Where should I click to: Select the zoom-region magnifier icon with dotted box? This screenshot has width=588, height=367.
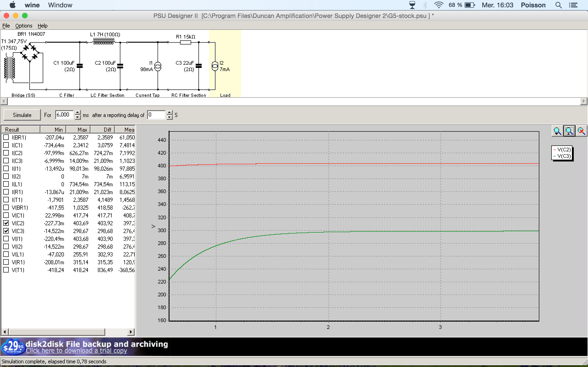pos(569,131)
